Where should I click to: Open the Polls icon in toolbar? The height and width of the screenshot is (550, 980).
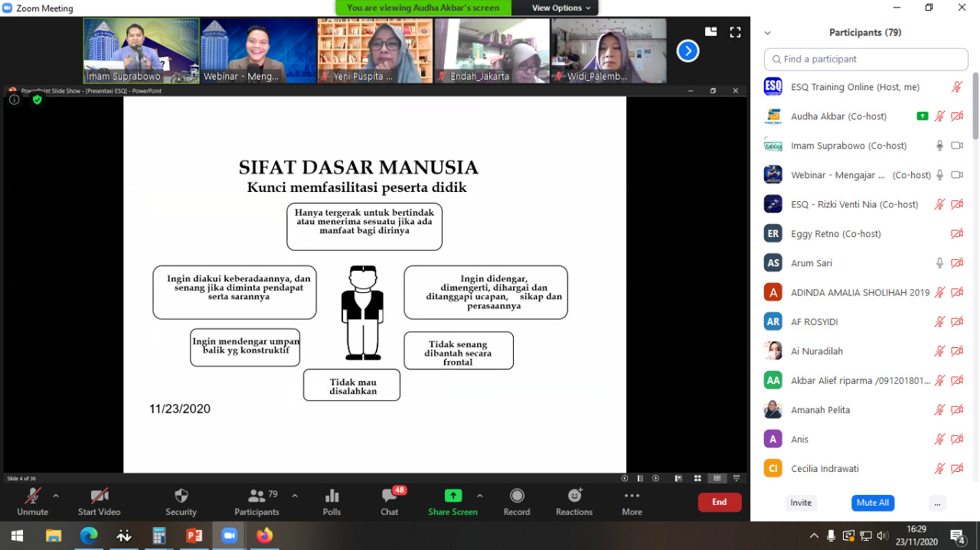point(332,496)
